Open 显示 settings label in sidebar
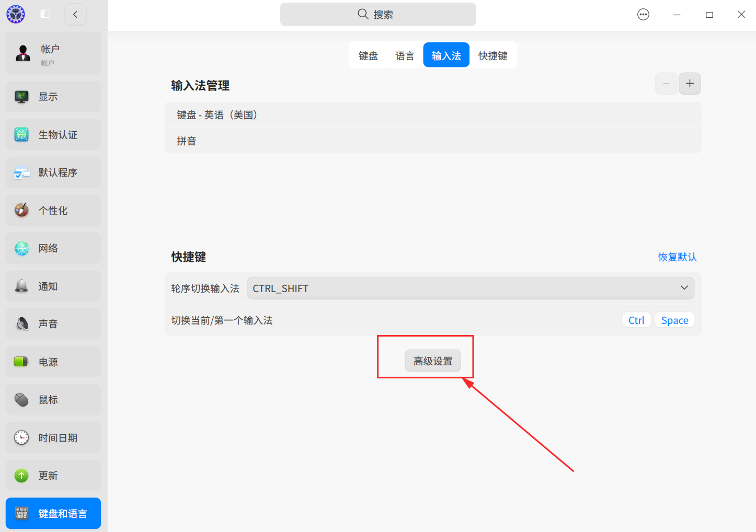The height and width of the screenshot is (532, 756). point(48,97)
